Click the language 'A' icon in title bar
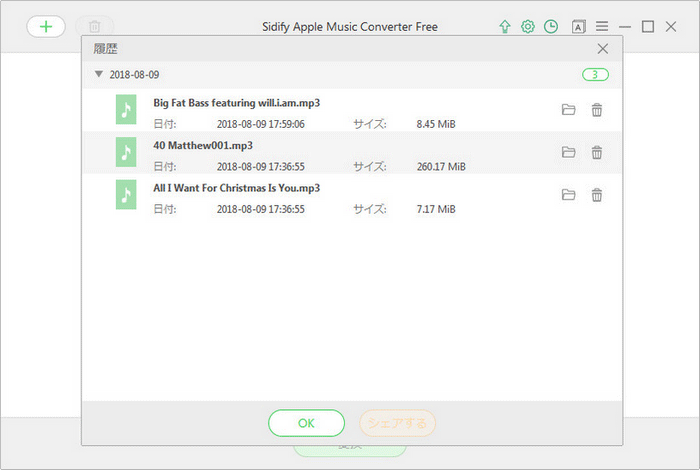 (x=579, y=27)
